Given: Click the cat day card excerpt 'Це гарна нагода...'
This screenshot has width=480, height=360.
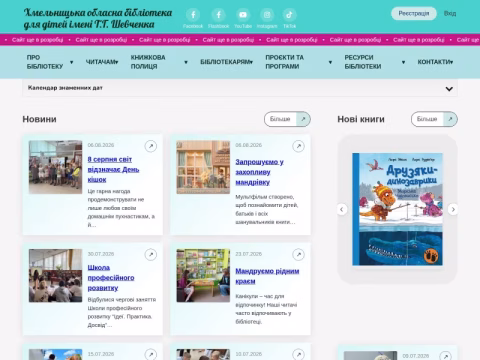Looking at the screenshot, I should (x=121, y=208).
